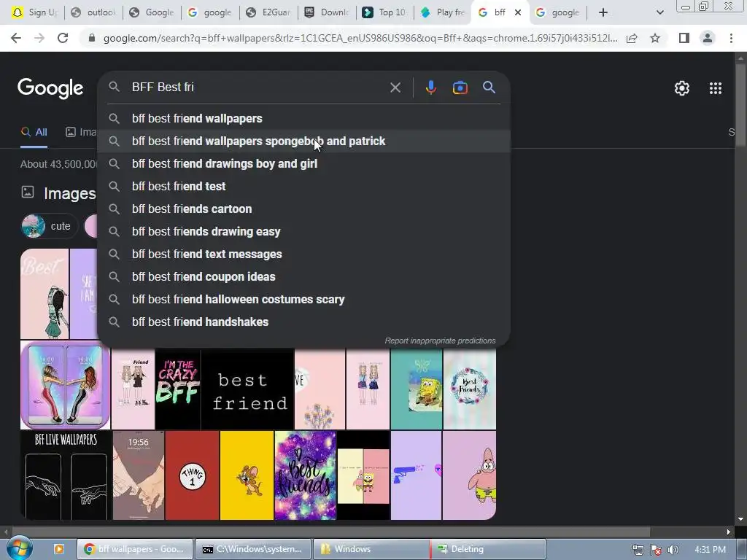This screenshot has width=747, height=560.
Task: Start voice search with microphone icon
Action: click(x=430, y=87)
